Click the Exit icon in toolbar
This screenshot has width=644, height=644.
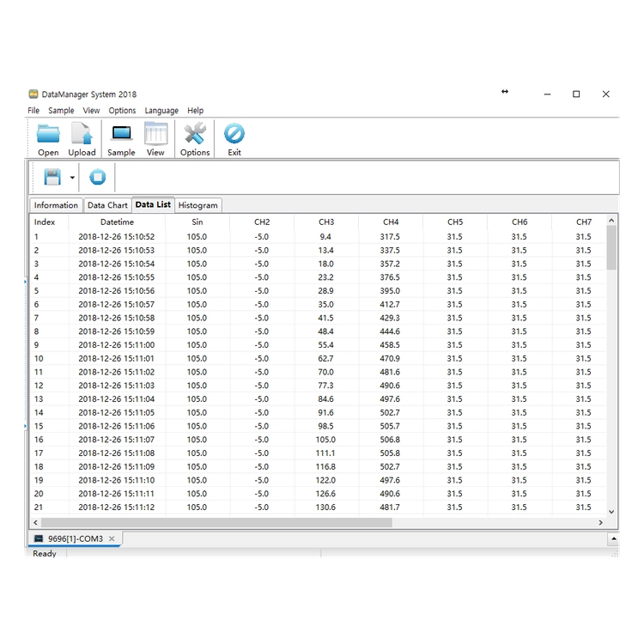click(x=234, y=133)
